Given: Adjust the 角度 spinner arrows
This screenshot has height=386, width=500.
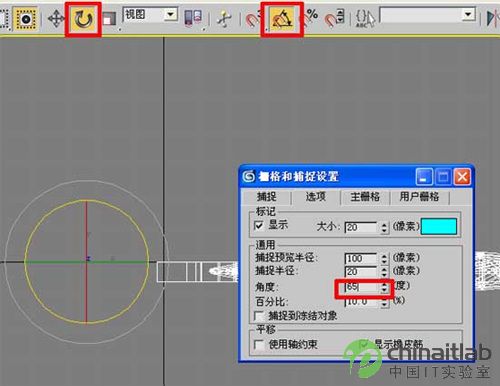Looking at the screenshot, I should tap(384, 288).
